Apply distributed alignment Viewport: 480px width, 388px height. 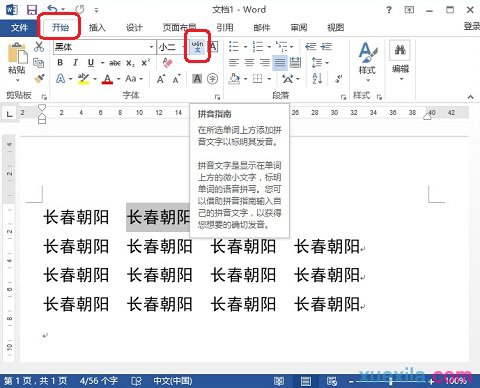coord(295,62)
